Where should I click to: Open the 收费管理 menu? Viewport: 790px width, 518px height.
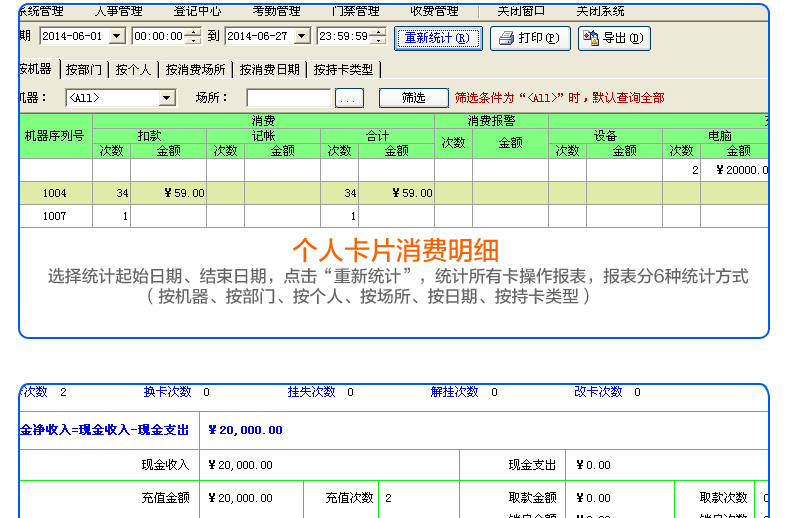(x=434, y=11)
